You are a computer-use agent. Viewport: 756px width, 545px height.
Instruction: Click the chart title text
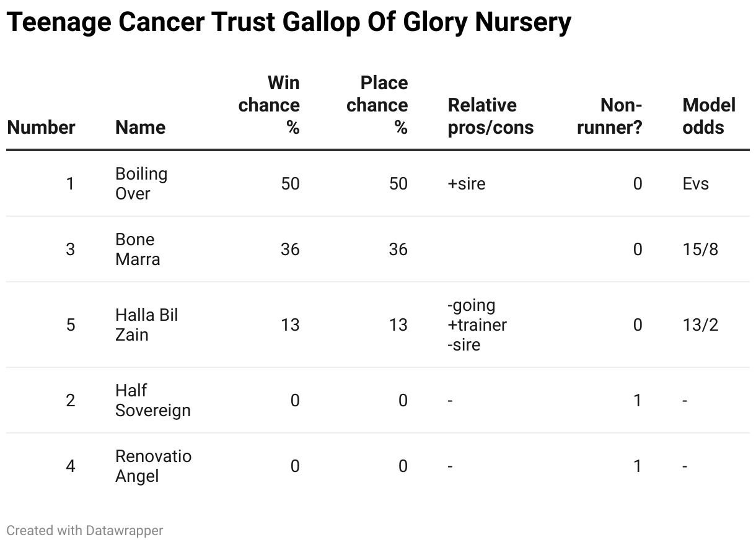point(289,23)
